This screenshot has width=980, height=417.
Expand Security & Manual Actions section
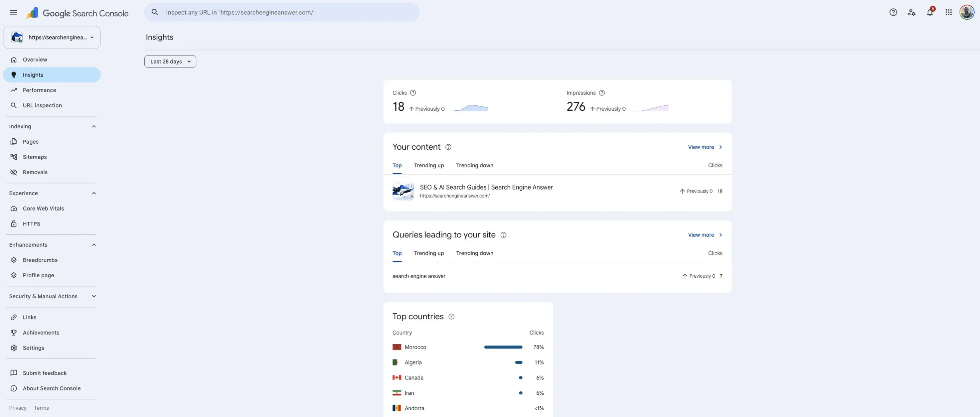point(94,296)
